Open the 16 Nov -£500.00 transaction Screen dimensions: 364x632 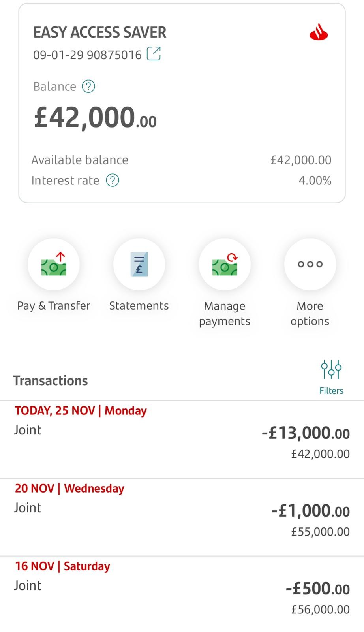coord(182,595)
